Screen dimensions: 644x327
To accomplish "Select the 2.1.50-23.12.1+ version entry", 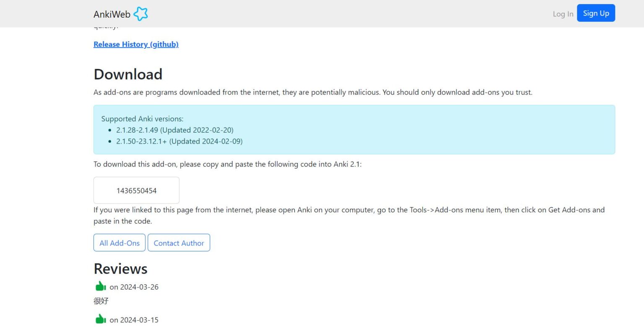I will coord(179,141).
